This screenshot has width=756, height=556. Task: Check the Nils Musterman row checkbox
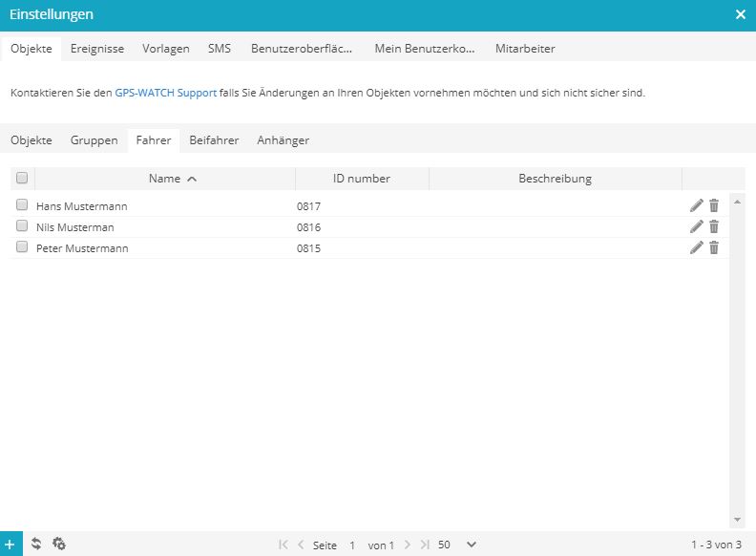point(22,225)
